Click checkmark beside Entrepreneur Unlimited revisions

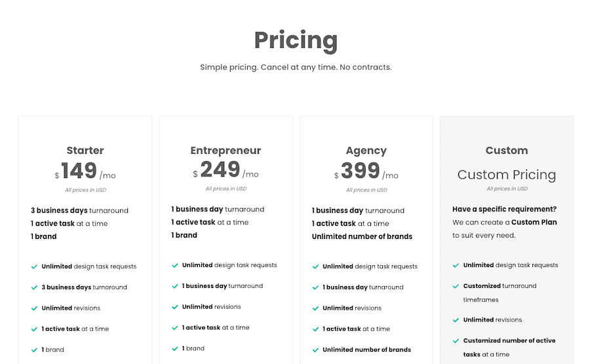[174, 307]
